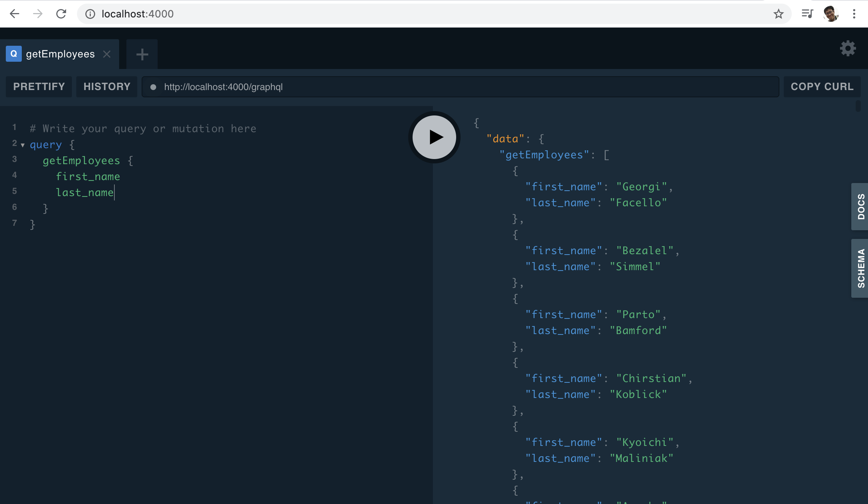Click the browser forward arrow
Screen dimensions: 868x504
pyautogui.click(x=38, y=14)
